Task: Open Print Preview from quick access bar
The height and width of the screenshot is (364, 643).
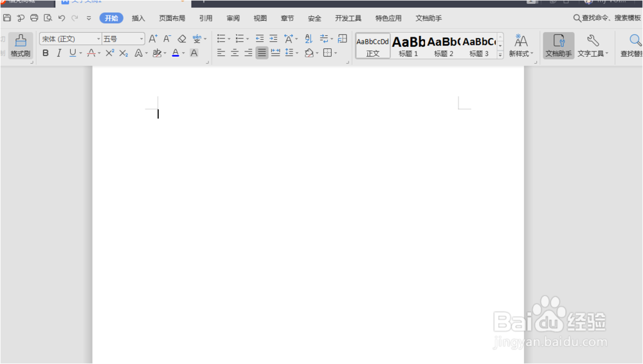Action: [48, 17]
